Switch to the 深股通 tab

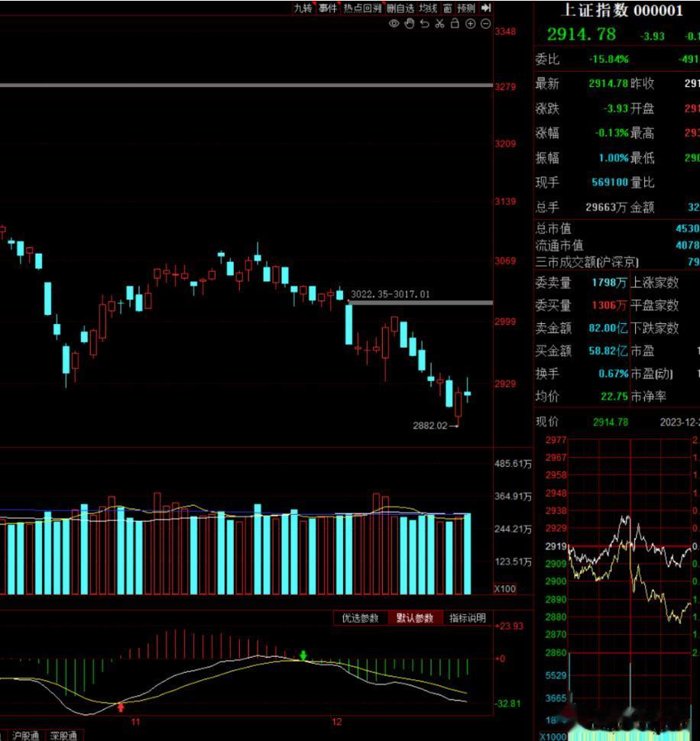pos(63,736)
